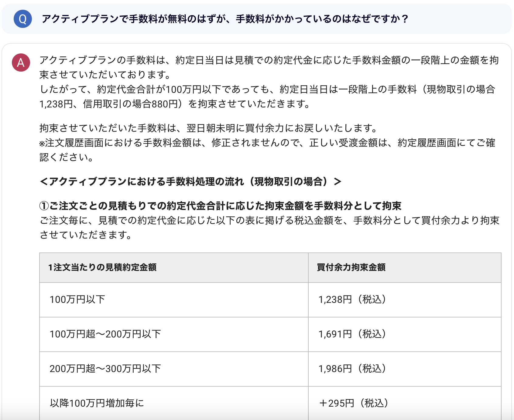Click the heading ＜アクティブプランにおける手数料処理の流れ

pos(190,181)
